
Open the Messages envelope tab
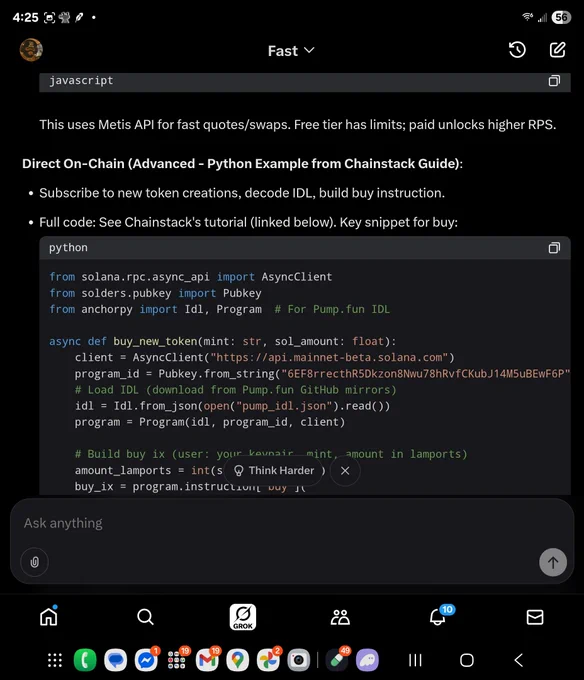pyautogui.click(x=535, y=617)
